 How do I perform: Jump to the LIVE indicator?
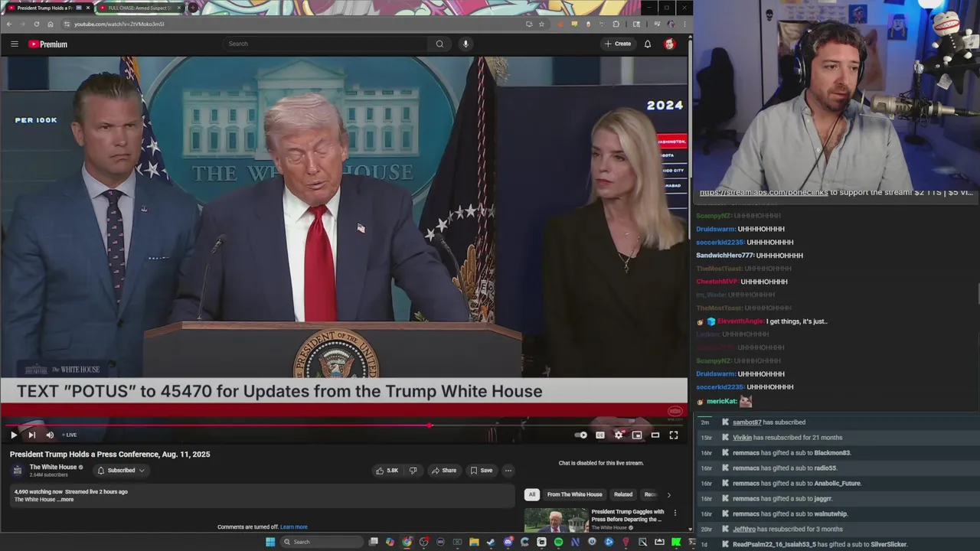pyautogui.click(x=70, y=435)
